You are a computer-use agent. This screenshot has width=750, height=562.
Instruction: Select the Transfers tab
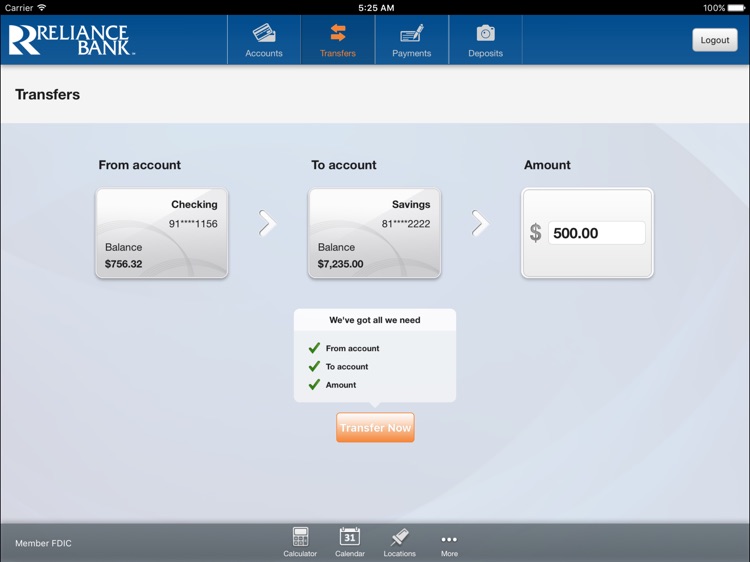pyautogui.click(x=338, y=40)
